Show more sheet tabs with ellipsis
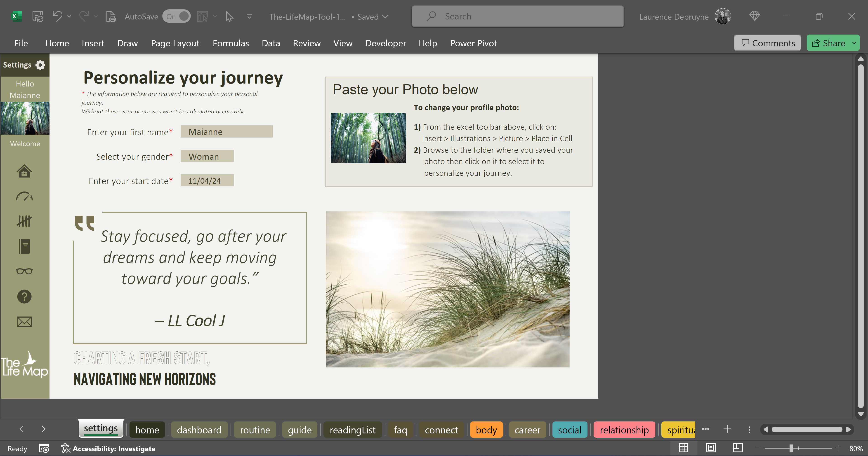Viewport: 868px width, 456px height. point(705,429)
